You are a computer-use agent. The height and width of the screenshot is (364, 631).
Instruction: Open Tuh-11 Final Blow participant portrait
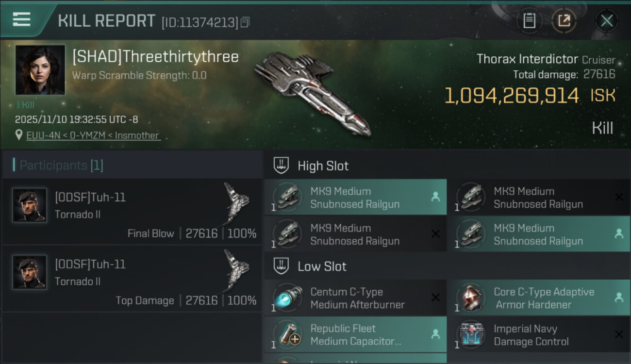pos(30,205)
